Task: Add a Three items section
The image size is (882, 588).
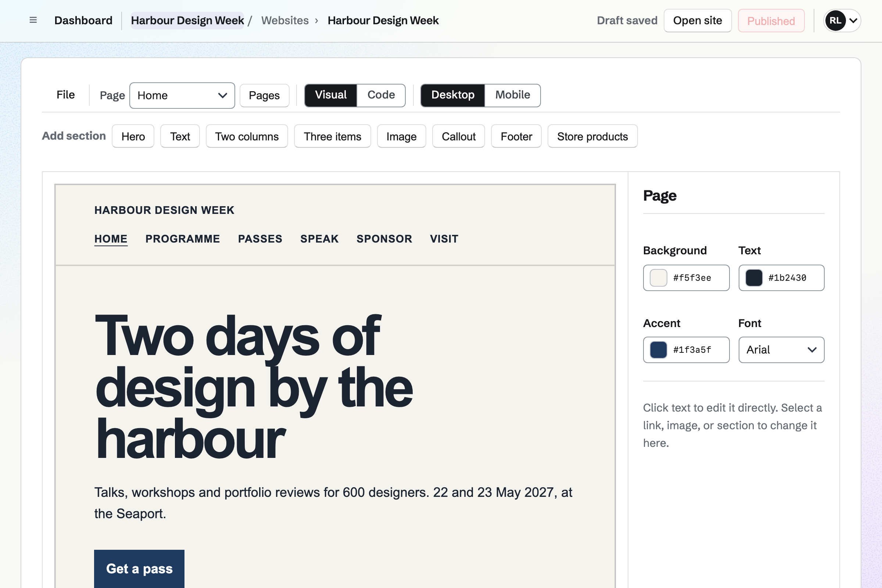Action: coord(333,136)
